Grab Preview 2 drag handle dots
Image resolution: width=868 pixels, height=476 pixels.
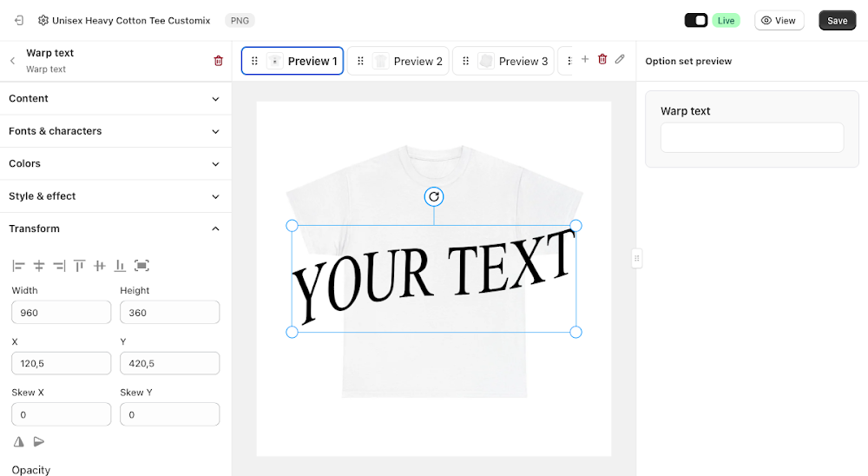pos(360,61)
